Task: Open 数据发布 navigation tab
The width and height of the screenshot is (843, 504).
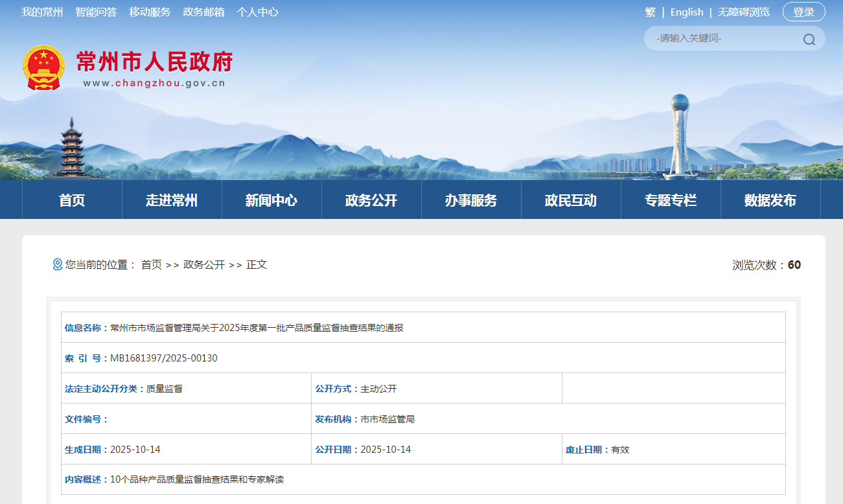Action: (x=770, y=200)
